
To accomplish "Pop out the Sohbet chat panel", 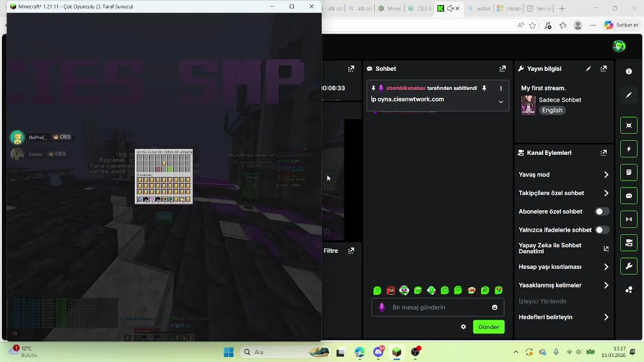I will pos(502,69).
